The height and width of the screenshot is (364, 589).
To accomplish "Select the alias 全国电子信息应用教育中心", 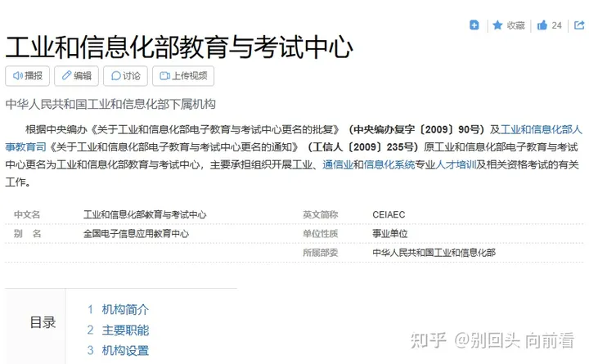I will [136, 234].
